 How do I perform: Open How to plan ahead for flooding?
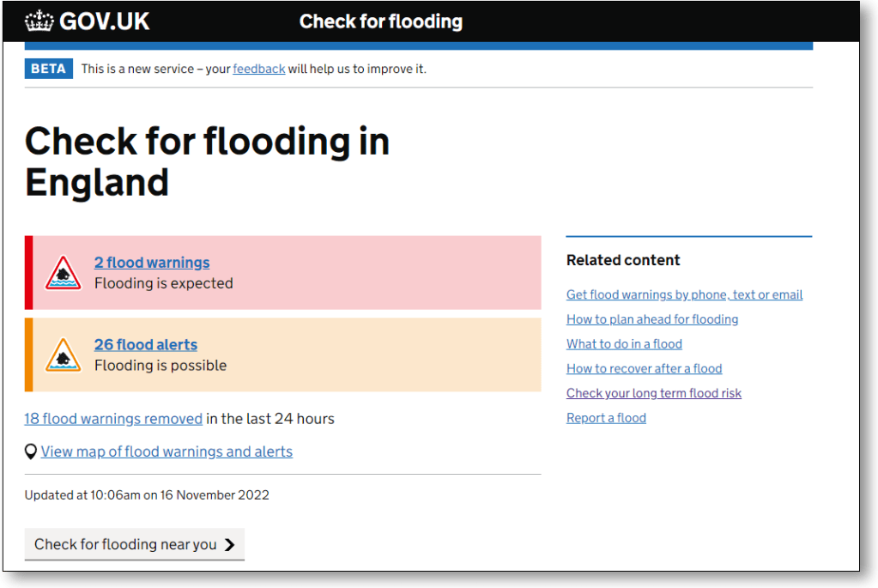click(x=652, y=319)
